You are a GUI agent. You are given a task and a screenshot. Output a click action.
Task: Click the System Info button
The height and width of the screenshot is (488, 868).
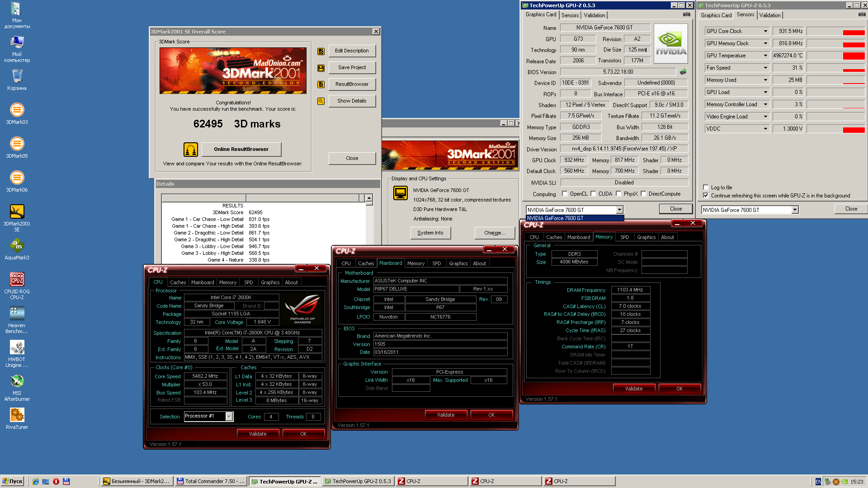(430, 233)
